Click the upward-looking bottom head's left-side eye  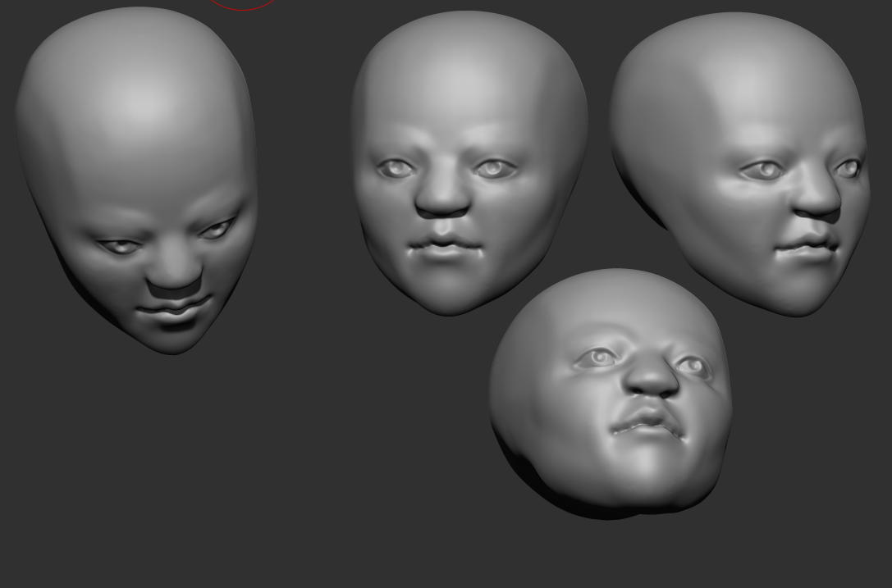(x=599, y=357)
